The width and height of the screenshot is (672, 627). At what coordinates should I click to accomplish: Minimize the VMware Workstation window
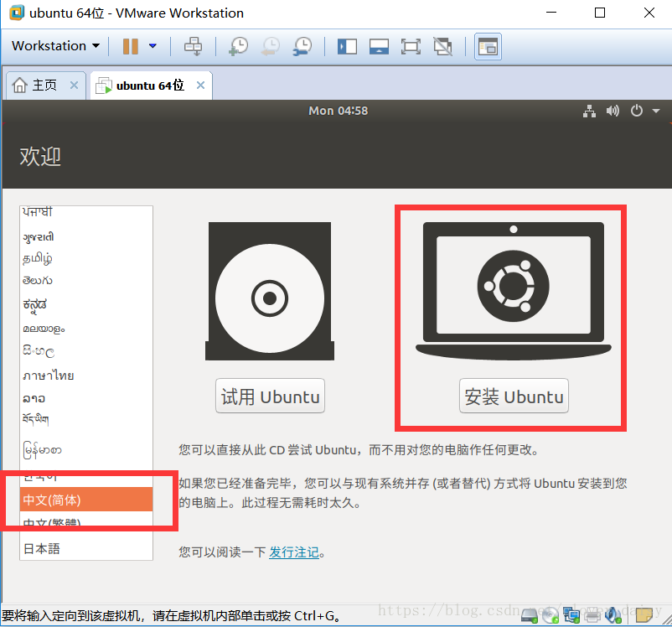pyautogui.click(x=551, y=13)
